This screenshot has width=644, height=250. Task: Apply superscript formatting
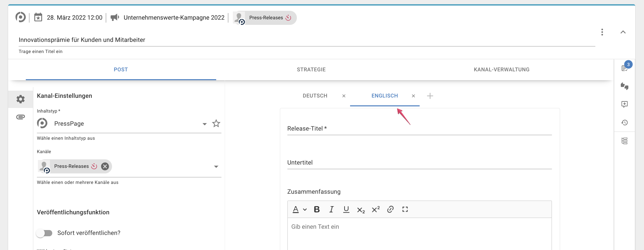click(376, 209)
